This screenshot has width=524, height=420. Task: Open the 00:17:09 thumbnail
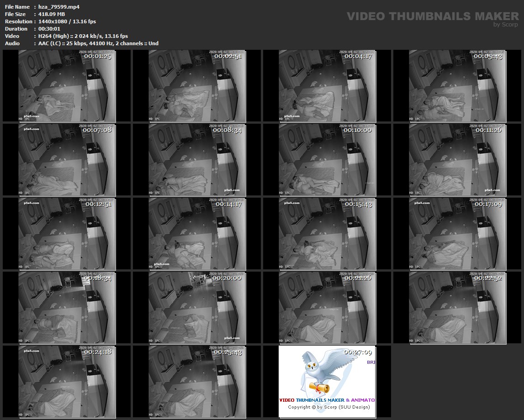pos(457,234)
